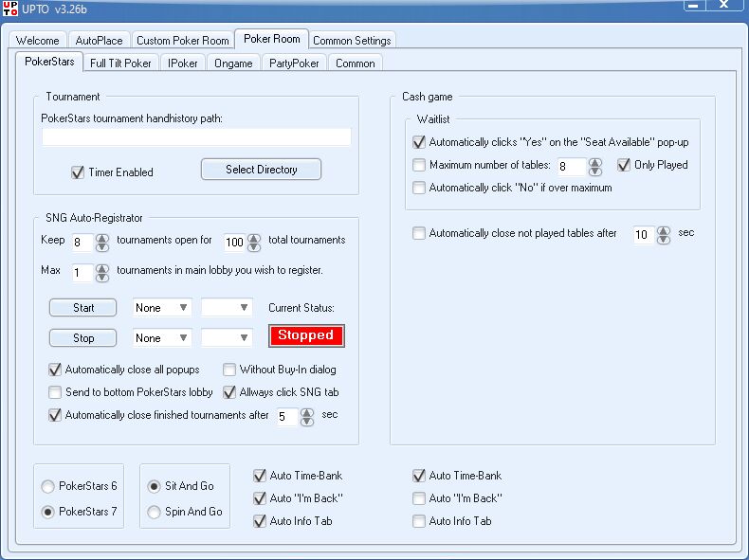
Task: Toggle tournament Auto Time-Bank checkbox
Action: [260, 476]
